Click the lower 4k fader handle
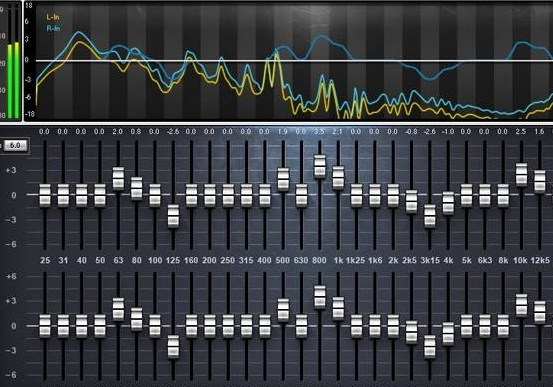553x387 pixels. pos(448,334)
